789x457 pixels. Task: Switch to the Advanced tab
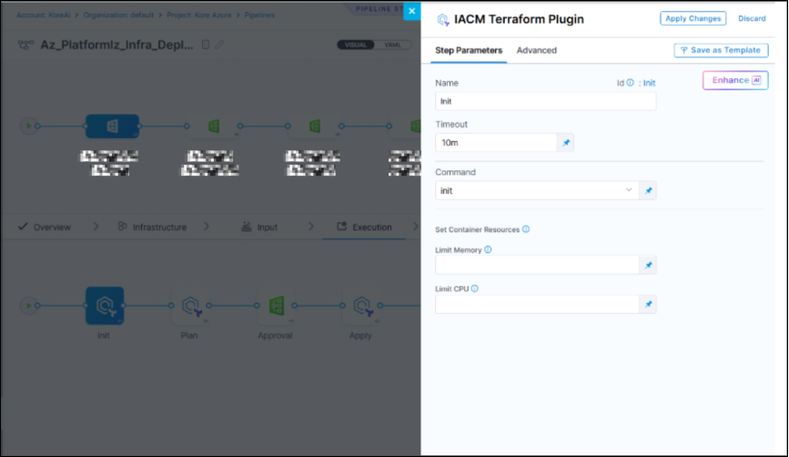(x=536, y=50)
